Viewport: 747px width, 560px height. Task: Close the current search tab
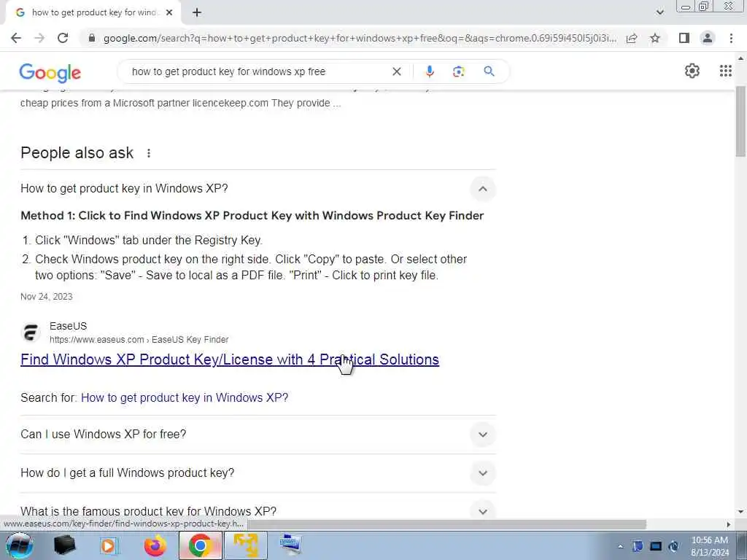click(x=169, y=13)
